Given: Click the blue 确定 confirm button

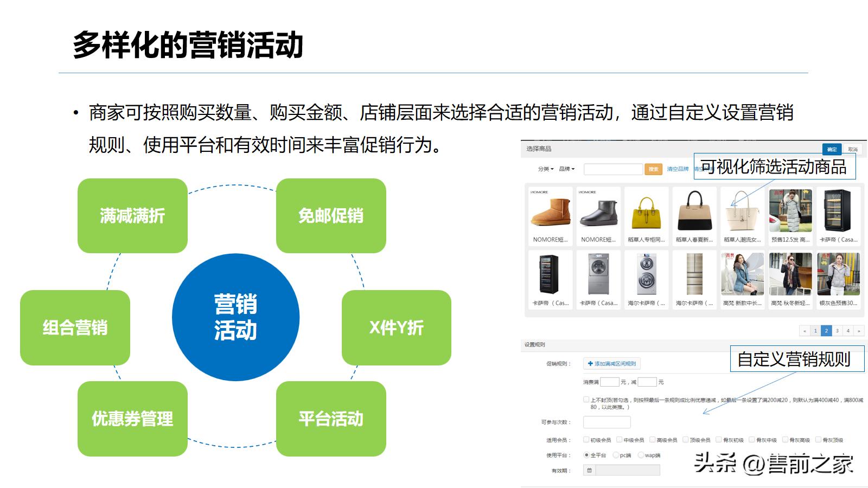Looking at the screenshot, I should pos(833,149).
